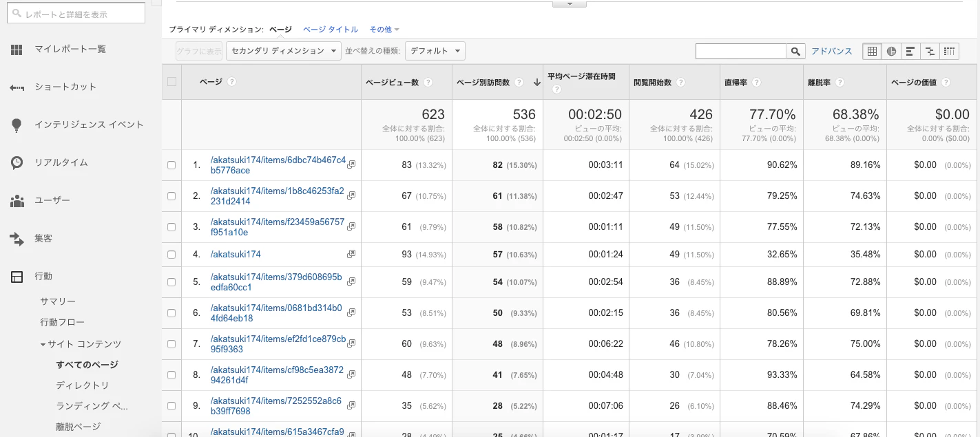Switch to the data table view icon
Image resolution: width=980 pixels, height=437 pixels.
(x=873, y=51)
